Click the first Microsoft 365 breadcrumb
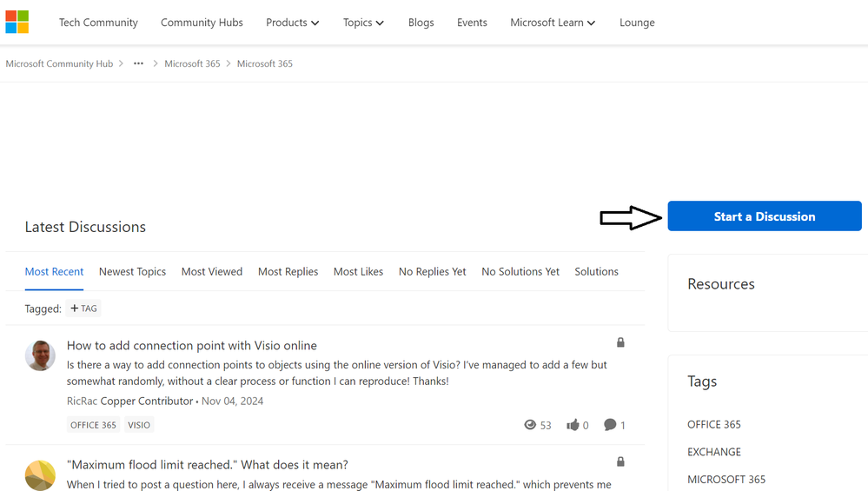 click(192, 63)
